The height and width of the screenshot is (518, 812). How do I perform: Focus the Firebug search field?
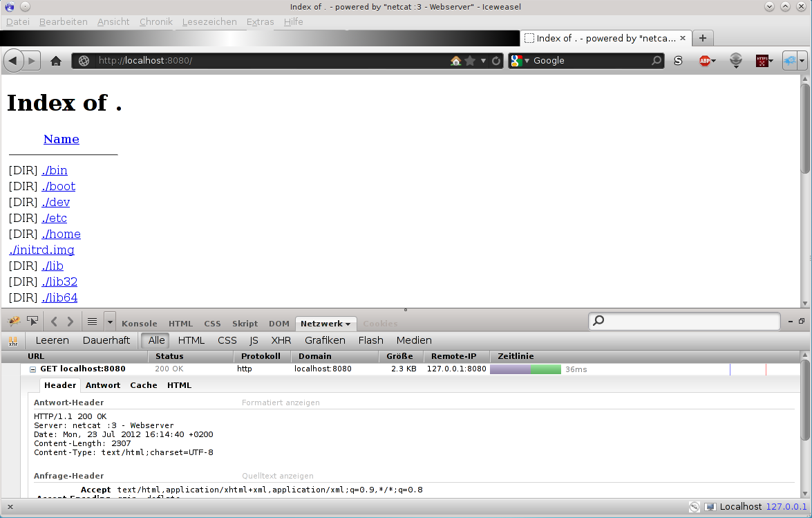click(x=684, y=321)
